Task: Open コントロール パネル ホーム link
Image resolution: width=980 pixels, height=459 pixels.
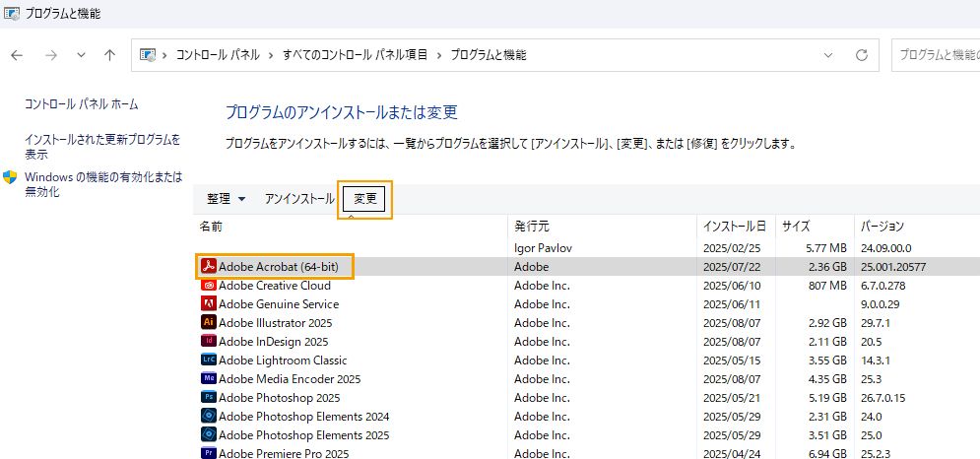Action: click(81, 104)
